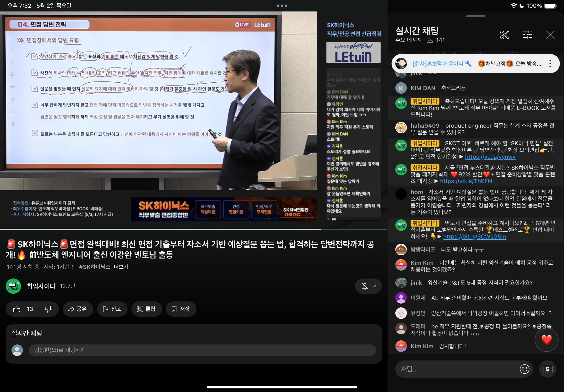Screen dimensions: 564x392
Task: Open hbm black chat avatar
Action: click(x=401, y=194)
